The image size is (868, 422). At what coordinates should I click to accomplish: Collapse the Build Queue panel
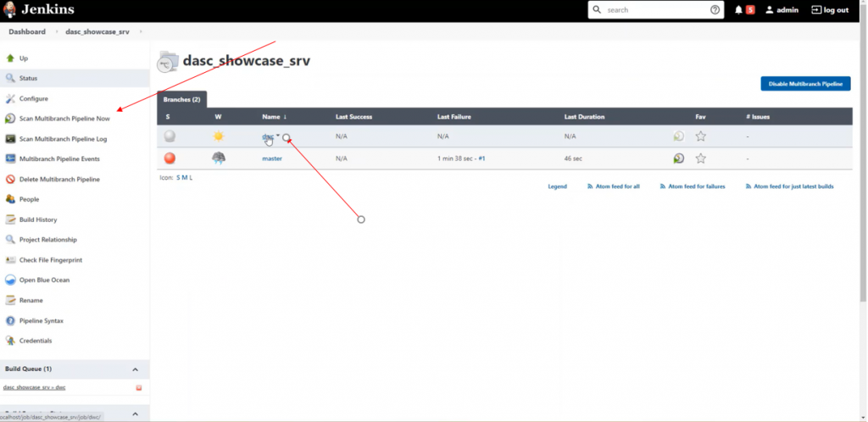pyautogui.click(x=135, y=369)
